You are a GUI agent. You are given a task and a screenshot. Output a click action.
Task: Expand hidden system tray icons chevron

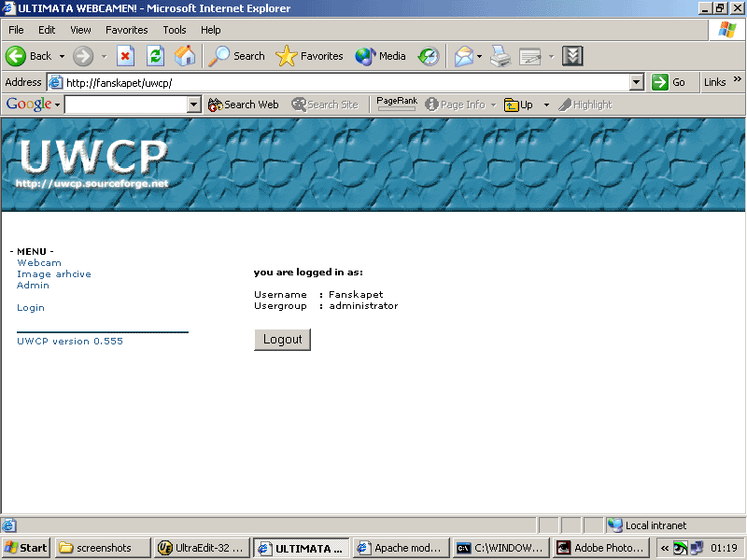[x=664, y=548]
